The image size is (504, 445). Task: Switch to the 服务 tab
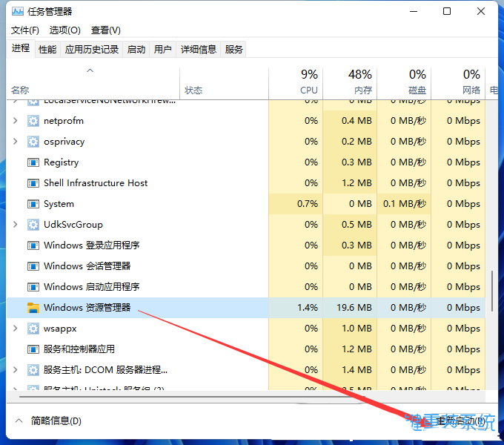pos(233,49)
